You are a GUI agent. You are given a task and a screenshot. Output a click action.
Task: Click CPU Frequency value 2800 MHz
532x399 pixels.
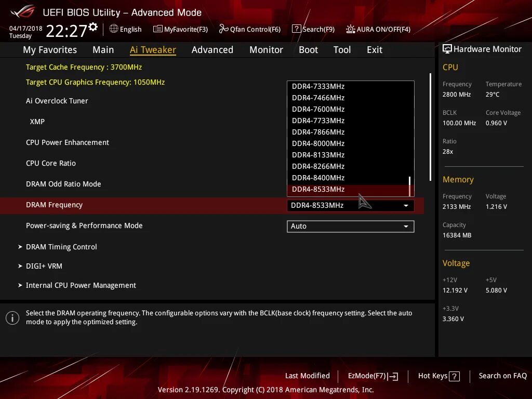(x=457, y=95)
